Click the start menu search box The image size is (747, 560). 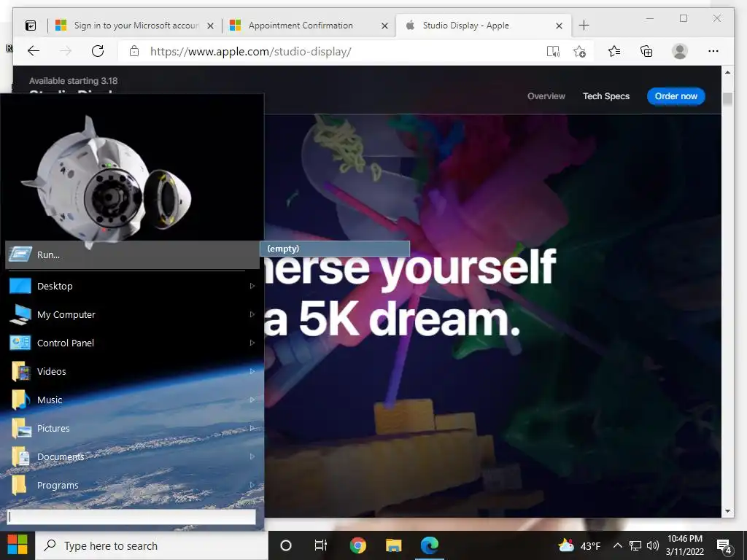(x=131, y=517)
